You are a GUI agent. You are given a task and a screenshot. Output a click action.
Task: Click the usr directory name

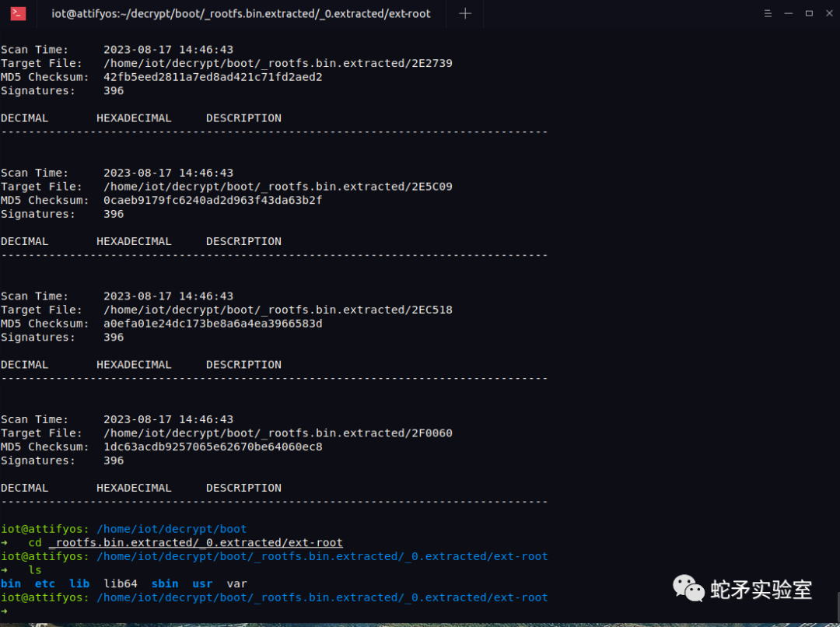pyautogui.click(x=202, y=583)
